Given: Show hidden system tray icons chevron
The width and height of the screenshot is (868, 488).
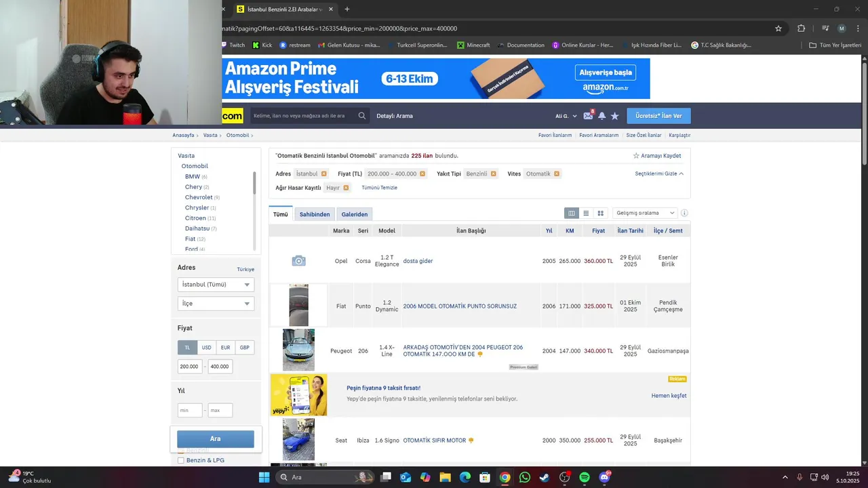Looking at the screenshot, I should [x=785, y=477].
